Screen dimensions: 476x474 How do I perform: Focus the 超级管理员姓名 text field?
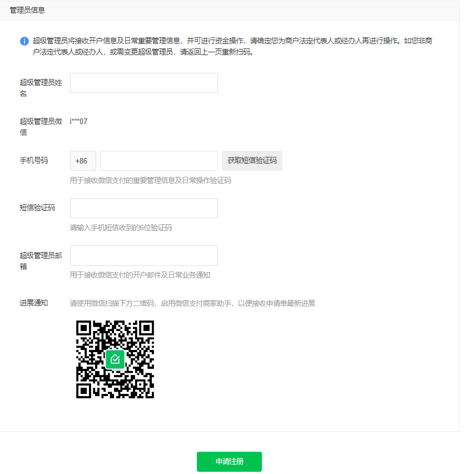coord(144,83)
